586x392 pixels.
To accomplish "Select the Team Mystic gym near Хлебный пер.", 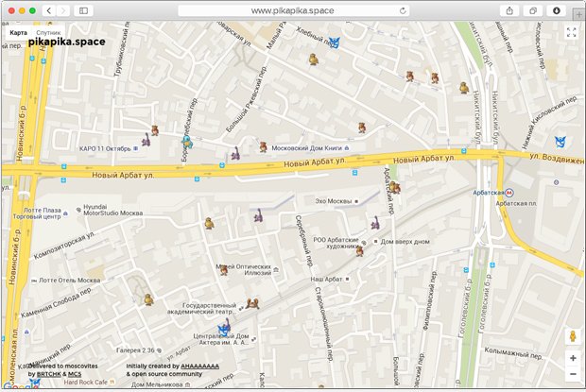I will coord(334,43).
